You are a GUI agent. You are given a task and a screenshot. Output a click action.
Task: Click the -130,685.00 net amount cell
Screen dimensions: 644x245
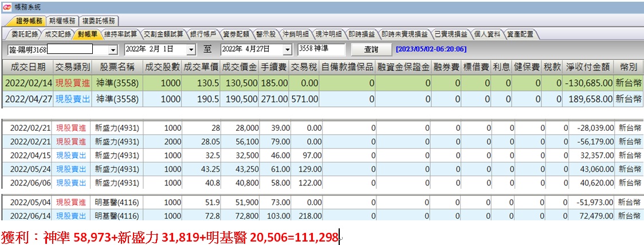(589, 83)
